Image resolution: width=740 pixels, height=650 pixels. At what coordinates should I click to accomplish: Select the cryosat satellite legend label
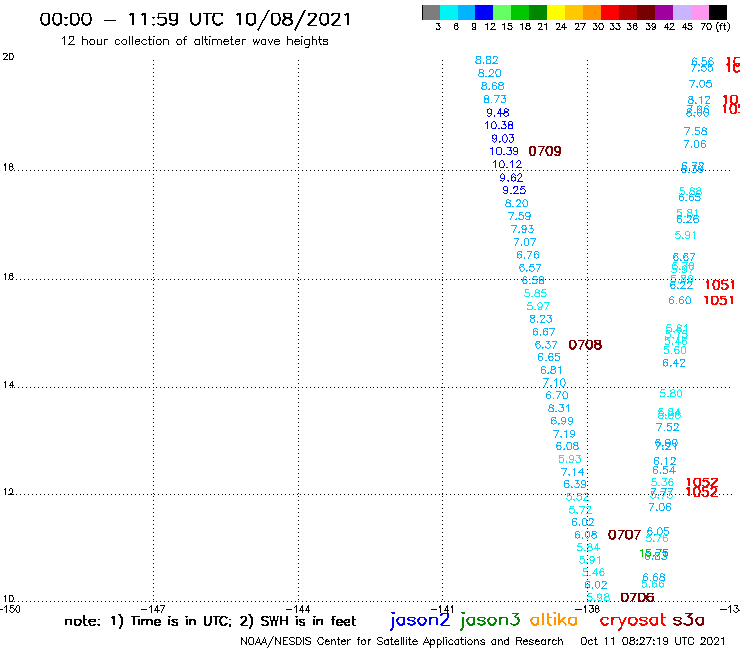[632, 620]
